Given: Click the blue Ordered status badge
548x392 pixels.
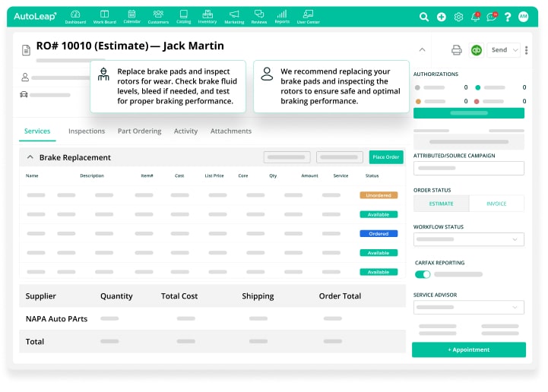Looking at the screenshot, I should pos(379,234).
